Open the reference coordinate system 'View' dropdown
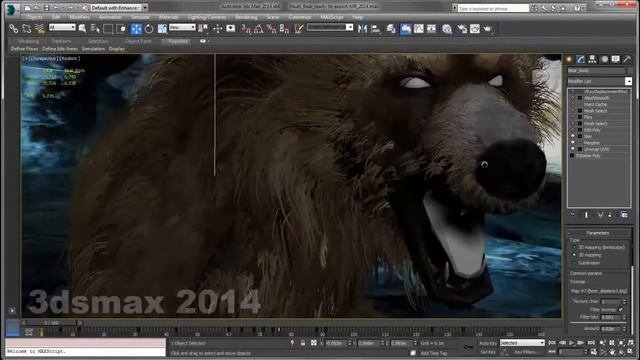Image resolution: width=640 pixels, height=360 pixels. (182, 27)
